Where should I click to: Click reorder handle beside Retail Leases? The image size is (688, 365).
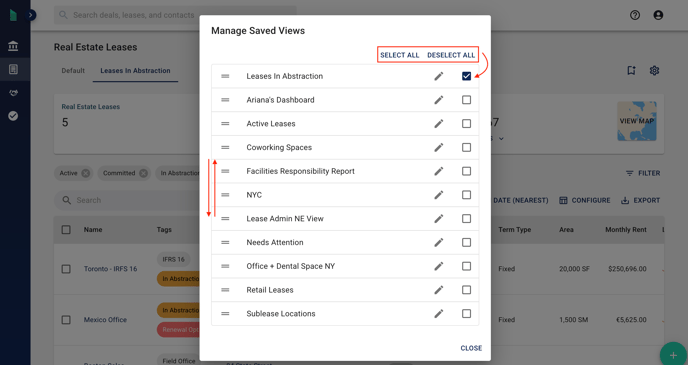[x=225, y=290]
